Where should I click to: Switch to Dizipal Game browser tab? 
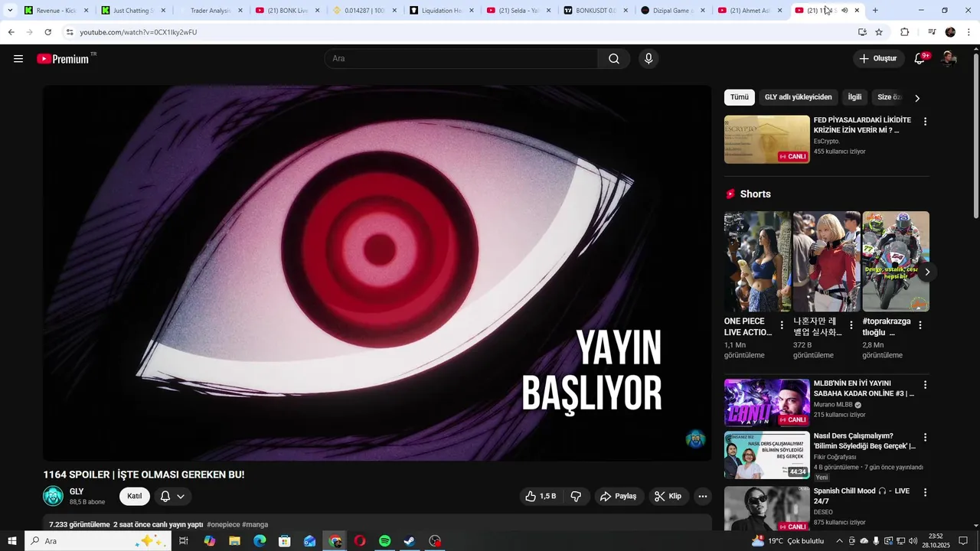(x=673, y=11)
